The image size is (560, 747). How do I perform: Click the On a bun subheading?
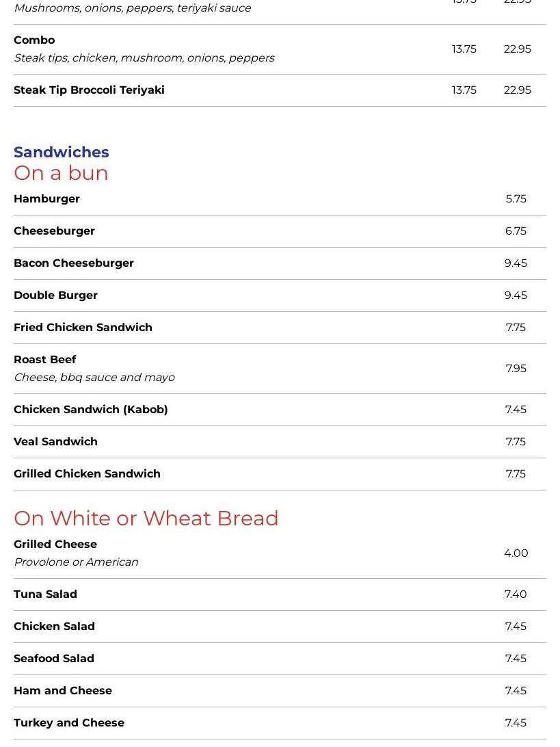(x=61, y=173)
